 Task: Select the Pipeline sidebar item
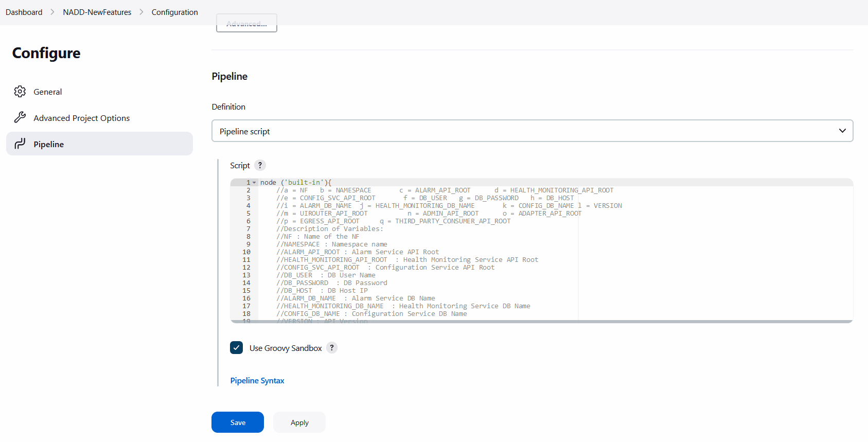coord(99,144)
